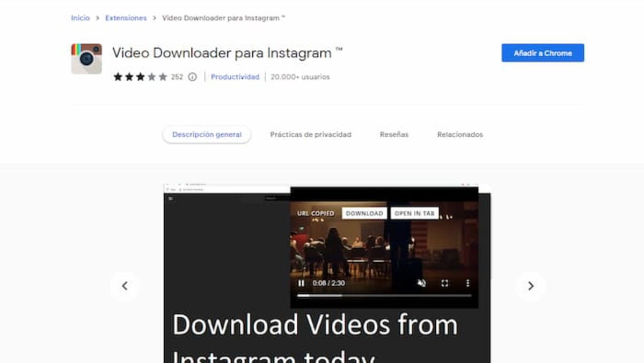Open the video player's three-dot options menu
644x363 pixels.
(x=468, y=284)
